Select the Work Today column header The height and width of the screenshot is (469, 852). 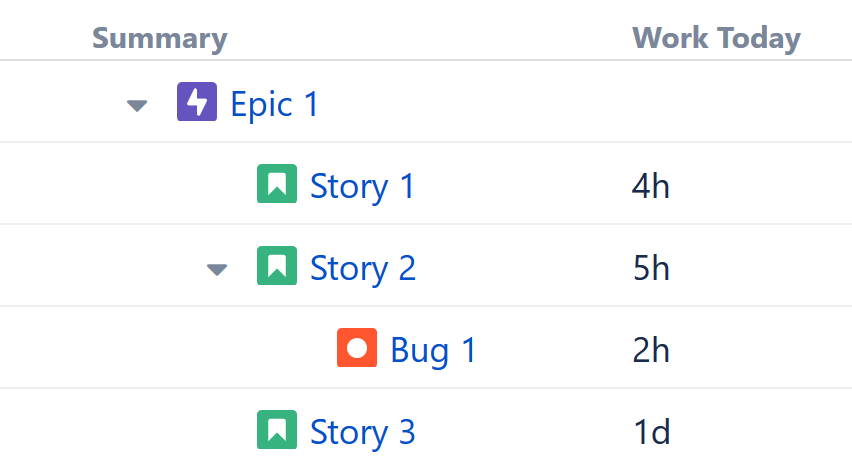[716, 39]
